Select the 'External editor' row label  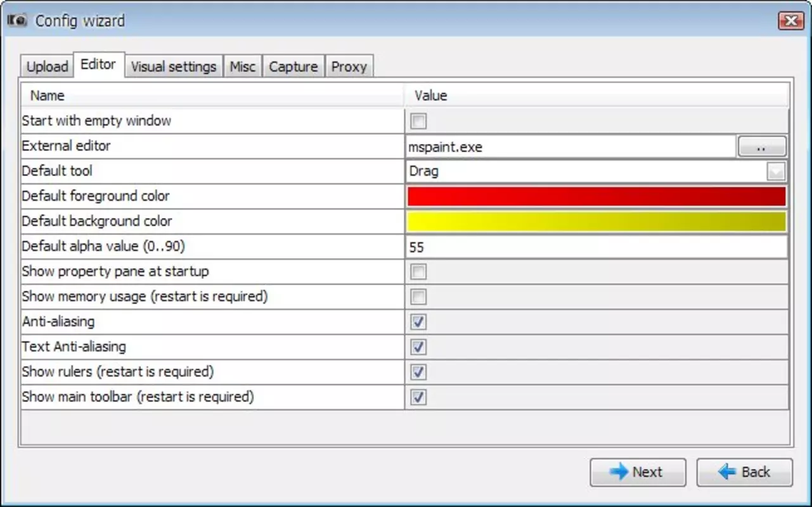pos(66,146)
